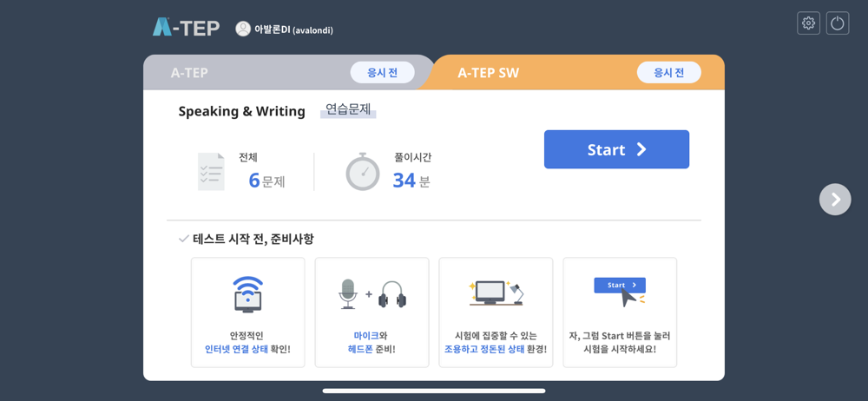Go to next page with round arrow
868x401 pixels.
(835, 200)
